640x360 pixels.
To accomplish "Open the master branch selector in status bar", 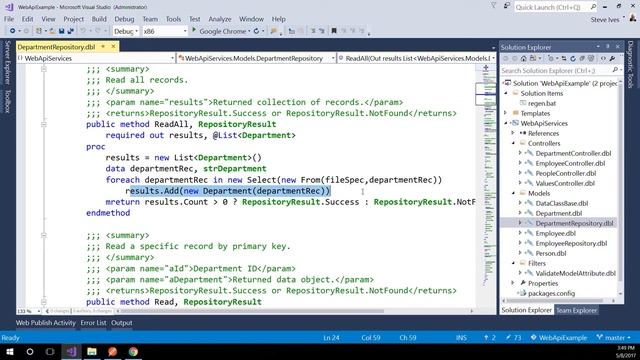I will tap(613, 338).
